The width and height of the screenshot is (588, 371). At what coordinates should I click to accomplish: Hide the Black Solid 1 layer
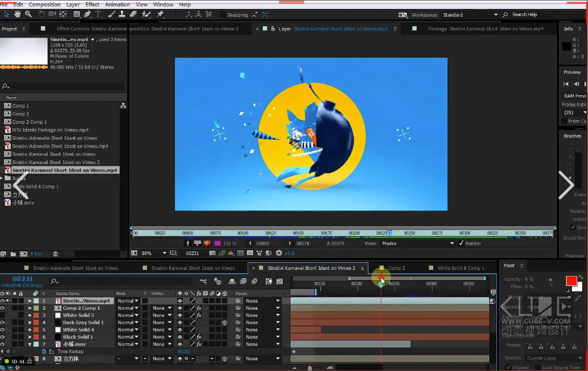click(x=2, y=337)
